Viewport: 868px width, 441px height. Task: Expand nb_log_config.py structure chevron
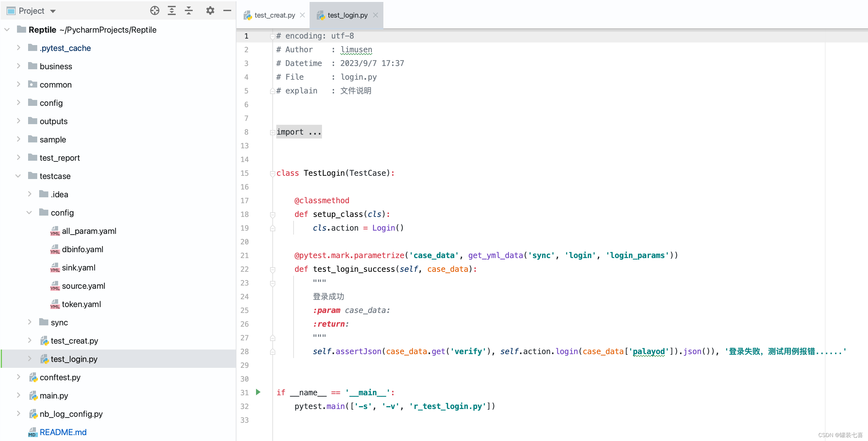(x=18, y=414)
